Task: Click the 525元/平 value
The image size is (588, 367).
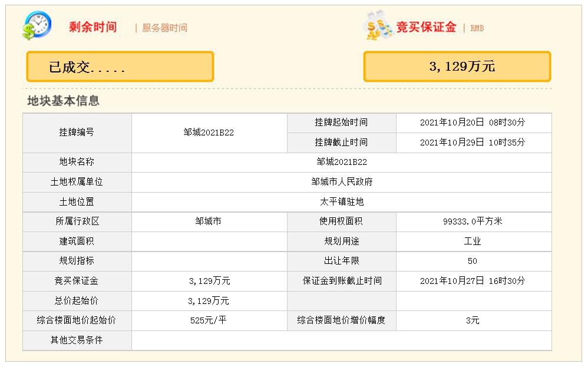Action: [x=209, y=320]
